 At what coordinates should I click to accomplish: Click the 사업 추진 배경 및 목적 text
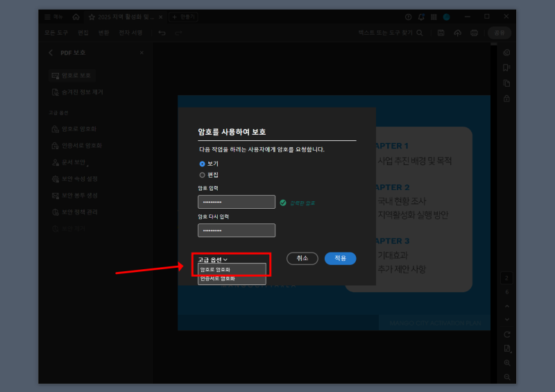pos(414,161)
